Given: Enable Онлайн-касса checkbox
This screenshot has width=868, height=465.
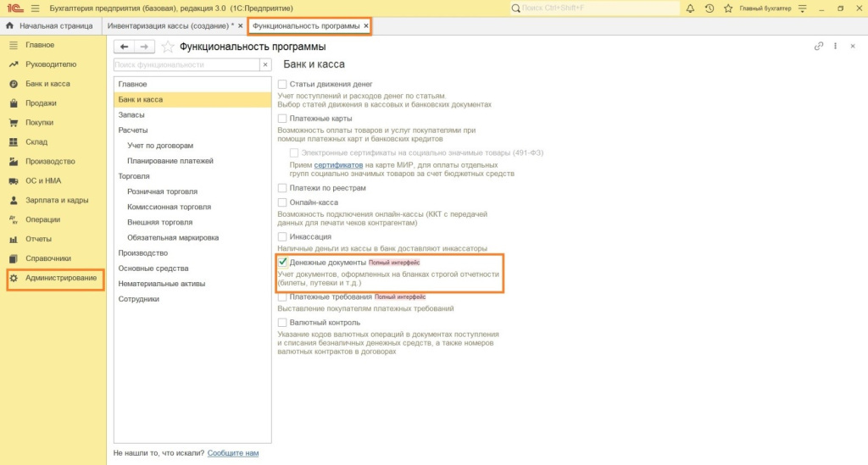Looking at the screenshot, I should point(282,202).
